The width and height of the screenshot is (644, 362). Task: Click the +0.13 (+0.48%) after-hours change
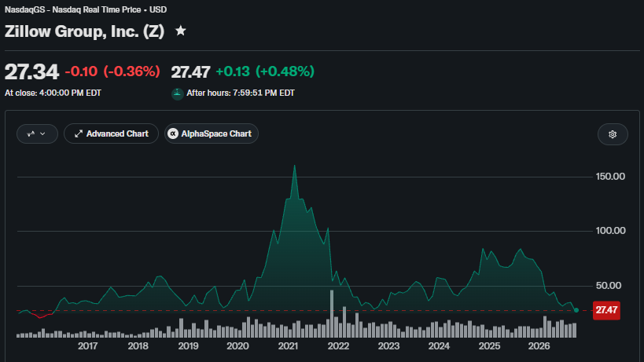click(x=265, y=71)
